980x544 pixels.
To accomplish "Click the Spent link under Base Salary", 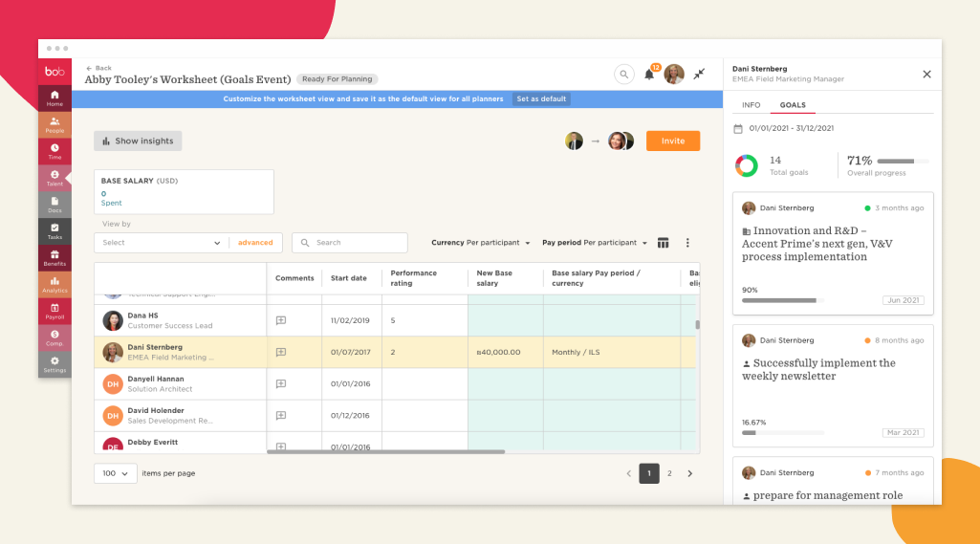I will pyautogui.click(x=111, y=203).
